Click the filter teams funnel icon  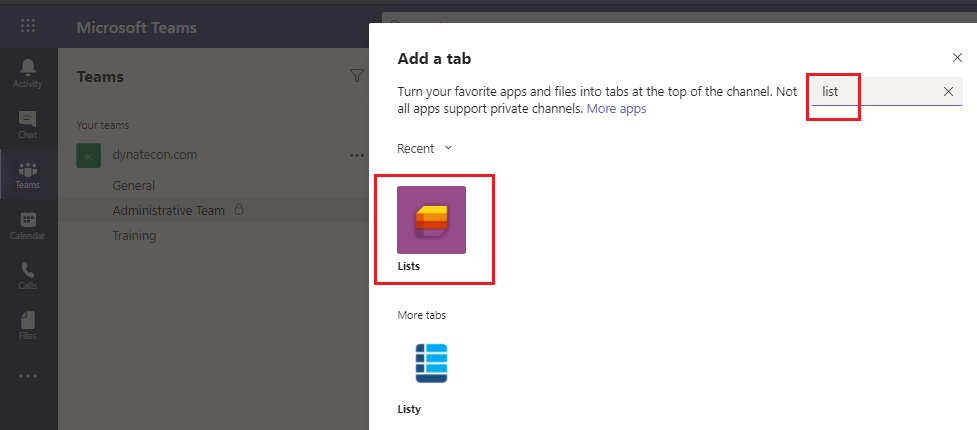pyautogui.click(x=357, y=76)
